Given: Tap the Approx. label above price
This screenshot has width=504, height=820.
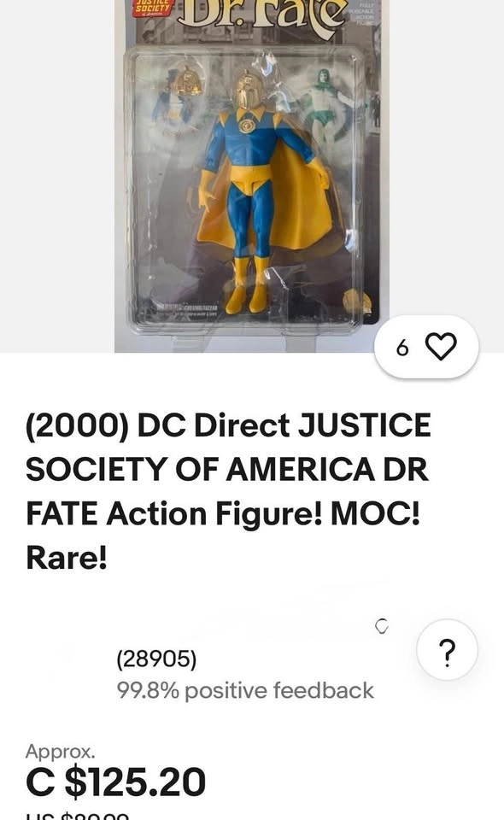Looking at the screenshot, I should pos(61,752).
